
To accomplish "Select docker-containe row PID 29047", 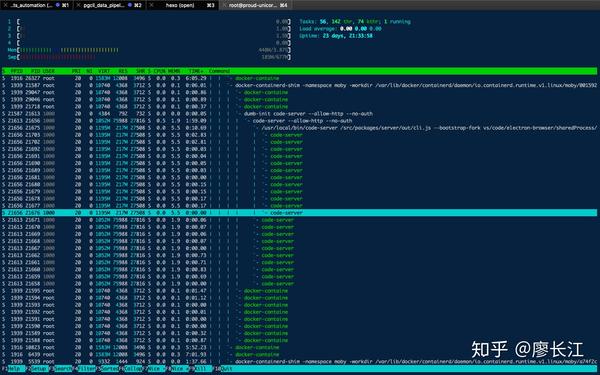I will point(299,93).
